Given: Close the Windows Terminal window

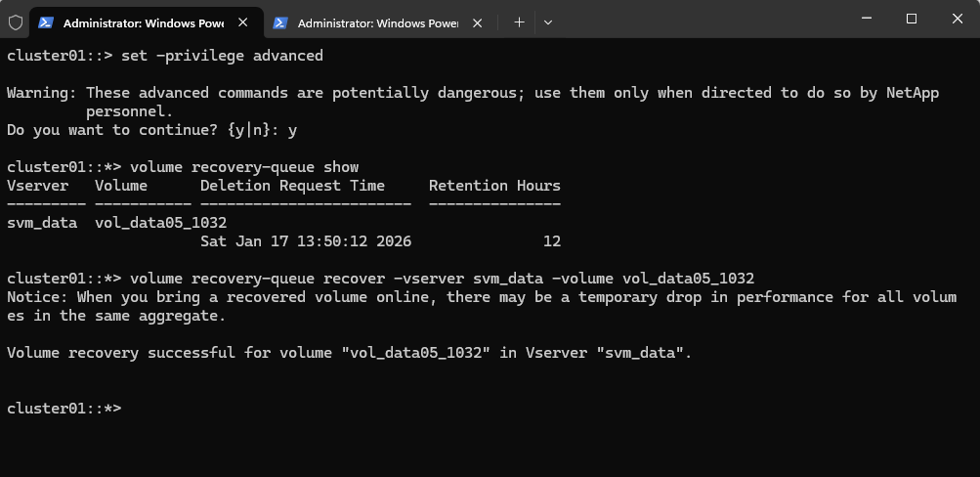Looking at the screenshot, I should 956,19.
